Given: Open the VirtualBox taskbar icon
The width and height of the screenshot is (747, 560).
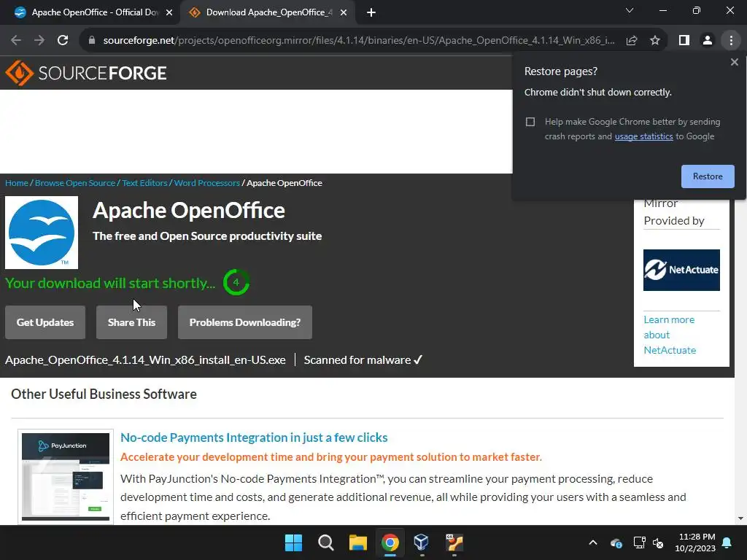Looking at the screenshot, I should click(x=422, y=542).
